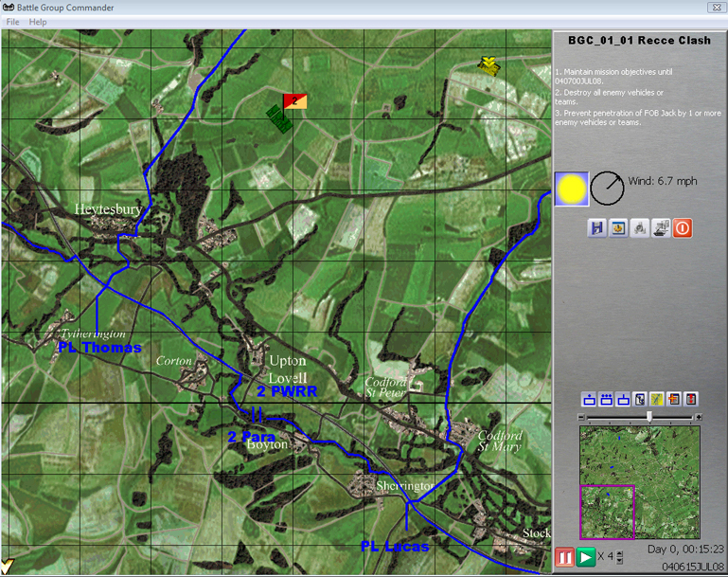Click the X 4 speed stepper arrows
Screen dimensions: 728x577
(621, 556)
